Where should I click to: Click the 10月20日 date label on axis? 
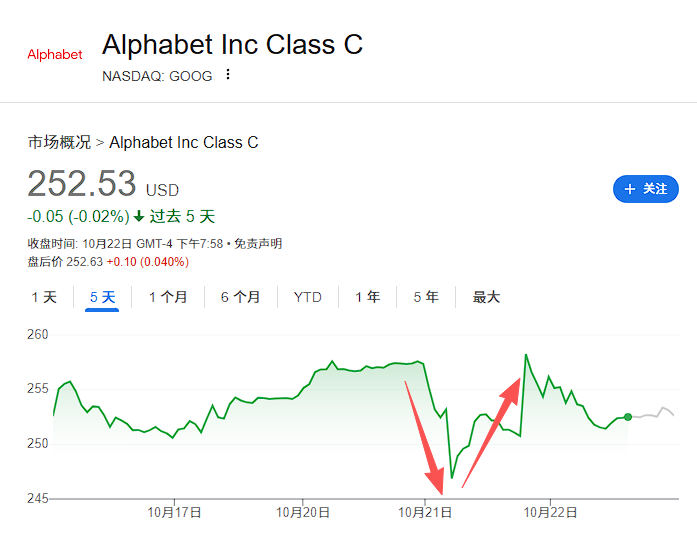[x=302, y=512]
